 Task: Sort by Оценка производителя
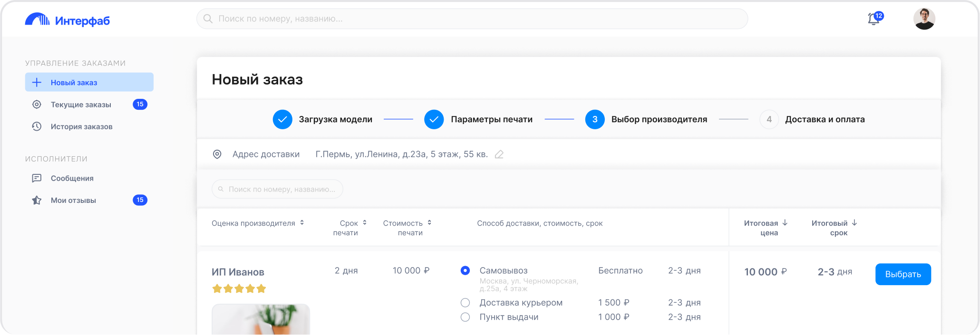[x=302, y=223]
